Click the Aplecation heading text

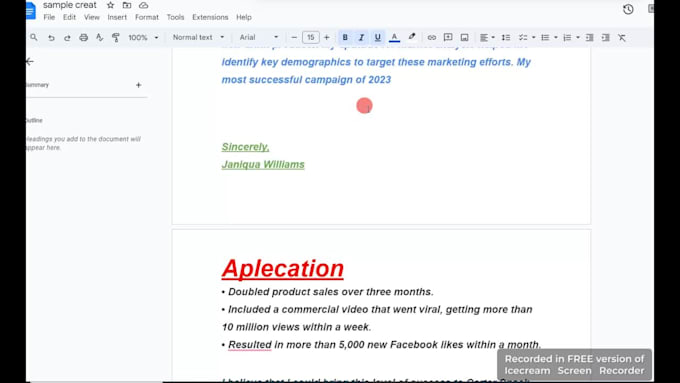pyautogui.click(x=283, y=268)
